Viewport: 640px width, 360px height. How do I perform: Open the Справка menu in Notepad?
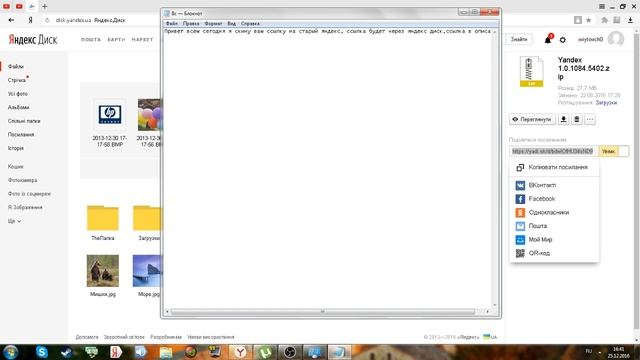pos(250,24)
